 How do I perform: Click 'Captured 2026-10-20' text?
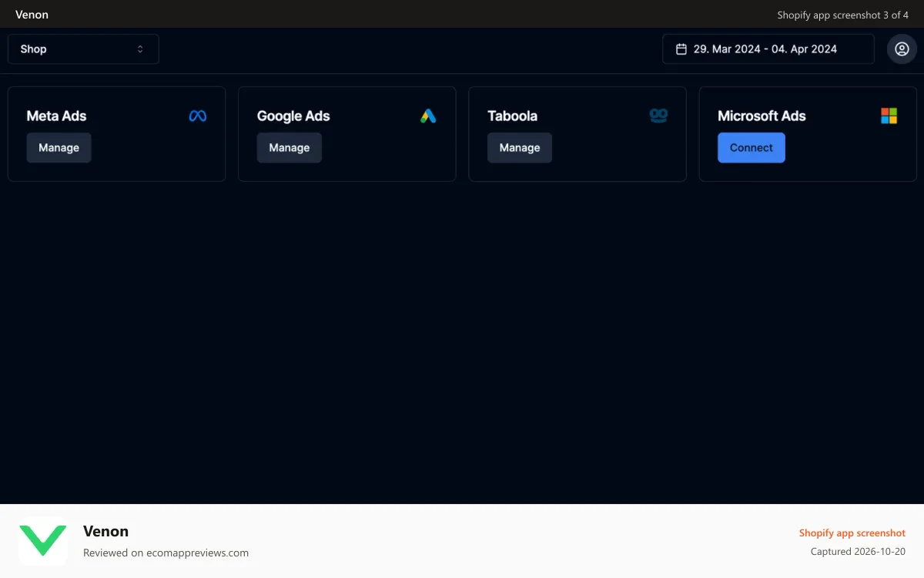pyautogui.click(x=858, y=552)
